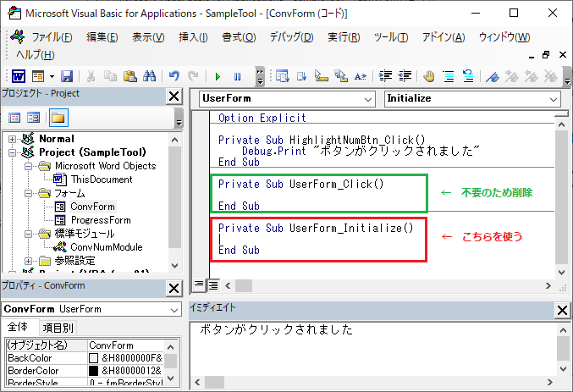The width and height of the screenshot is (573, 392).
Task: Click the Cut scissors icon
Action: pyautogui.click(x=91, y=76)
